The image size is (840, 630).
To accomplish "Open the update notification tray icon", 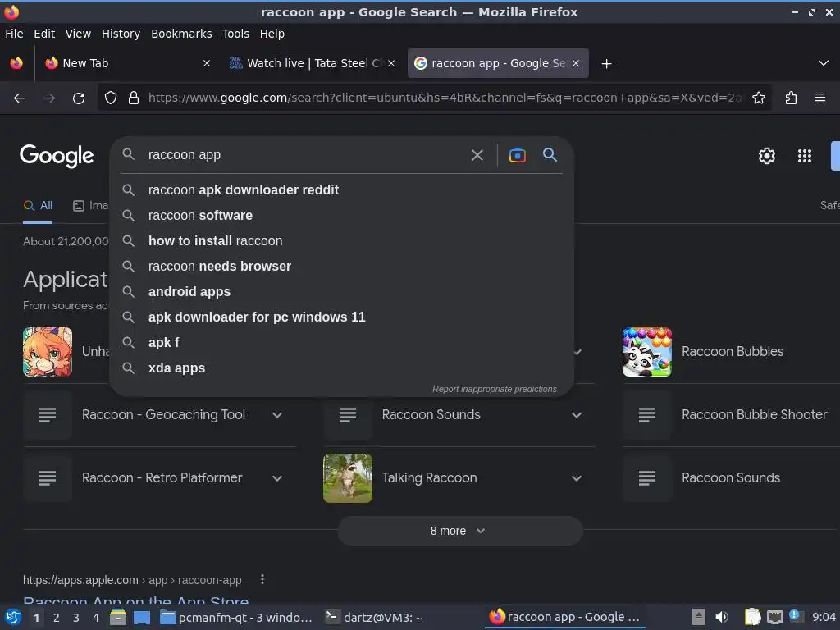I will click(794, 615).
